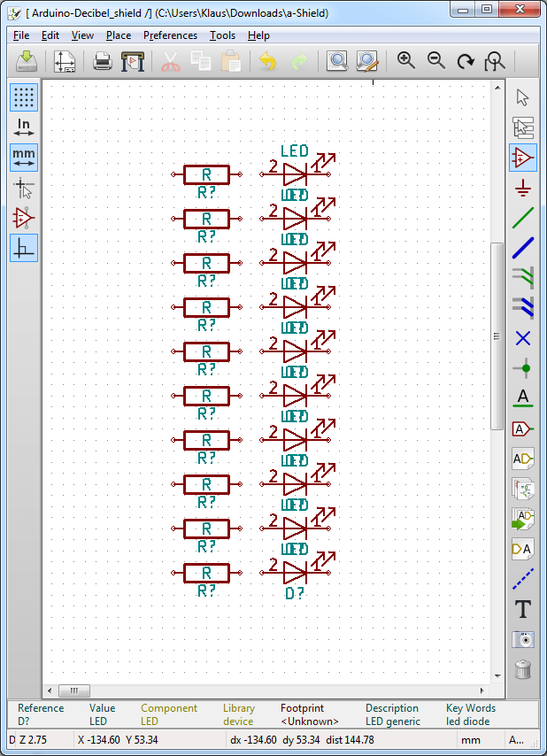Click the D? reference label on bottom LED
Screen dimensions: 547x756
(295, 593)
